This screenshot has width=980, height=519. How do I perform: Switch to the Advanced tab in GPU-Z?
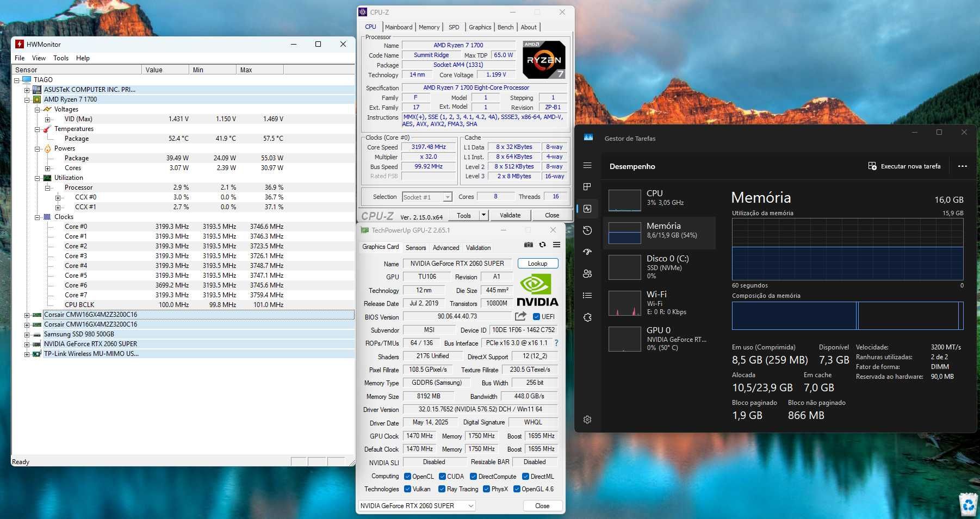coord(446,248)
